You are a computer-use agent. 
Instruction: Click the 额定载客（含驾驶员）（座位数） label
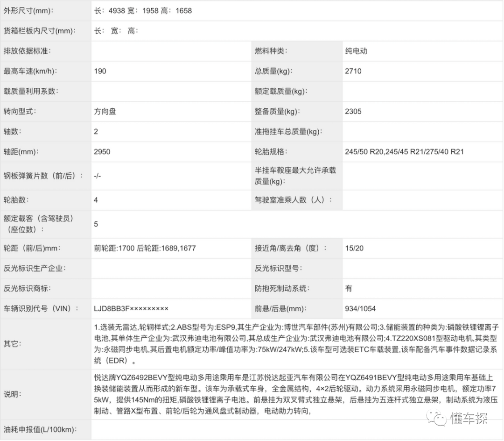[40, 224]
